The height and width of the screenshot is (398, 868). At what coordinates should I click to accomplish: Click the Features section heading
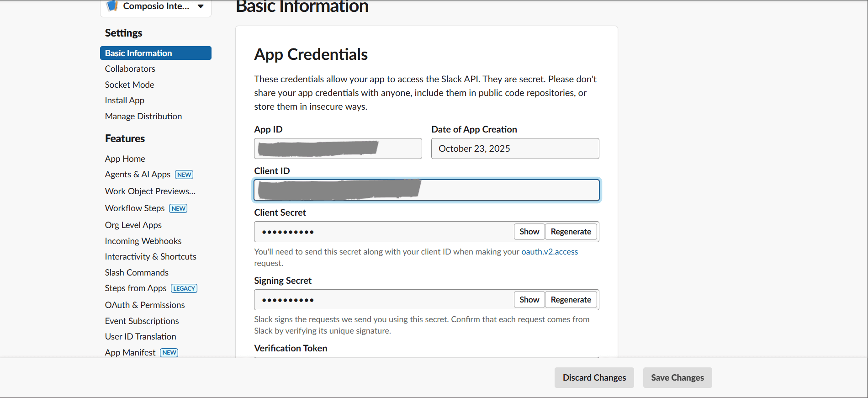tap(125, 138)
